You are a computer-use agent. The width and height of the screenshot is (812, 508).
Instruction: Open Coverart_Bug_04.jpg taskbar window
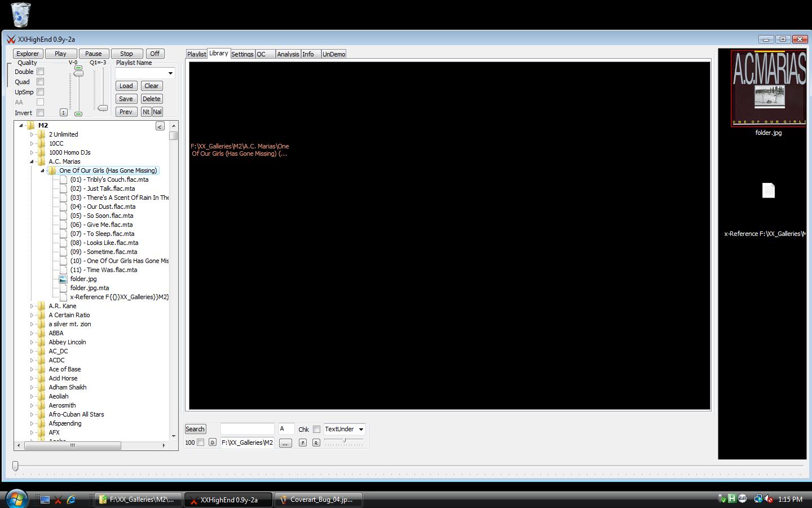pyautogui.click(x=318, y=500)
